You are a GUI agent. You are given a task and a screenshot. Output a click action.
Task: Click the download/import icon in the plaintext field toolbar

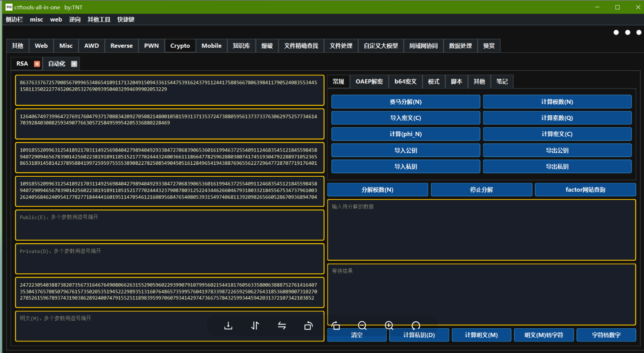[x=228, y=326]
